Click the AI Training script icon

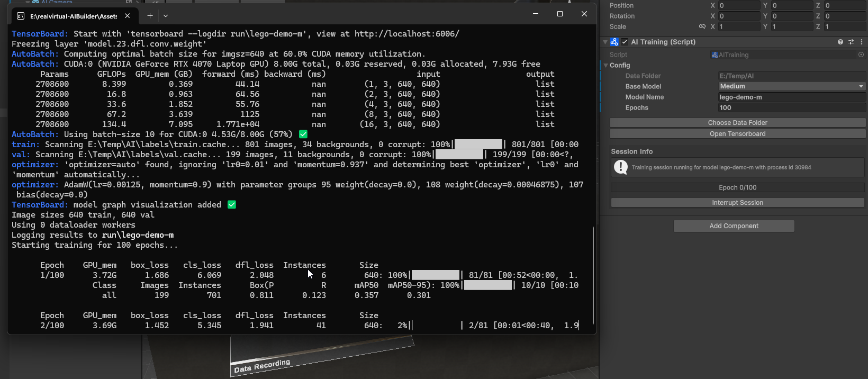tap(614, 42)
